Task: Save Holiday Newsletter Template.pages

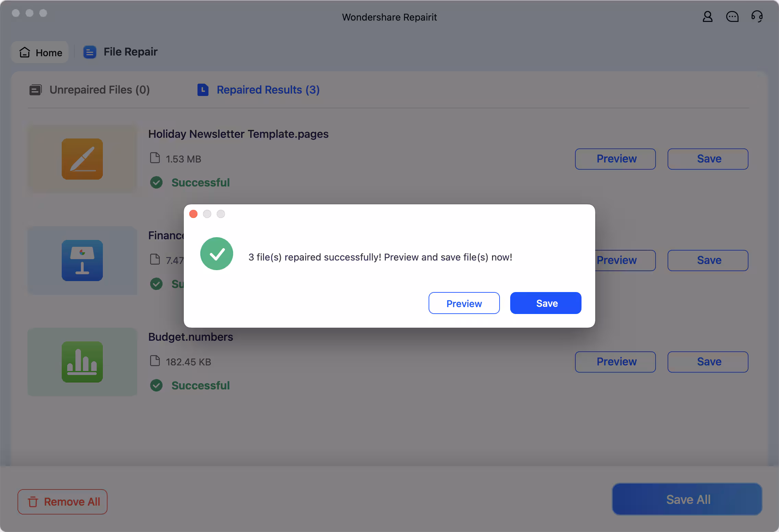Action: pyautogui.click(x=708, y=159)
